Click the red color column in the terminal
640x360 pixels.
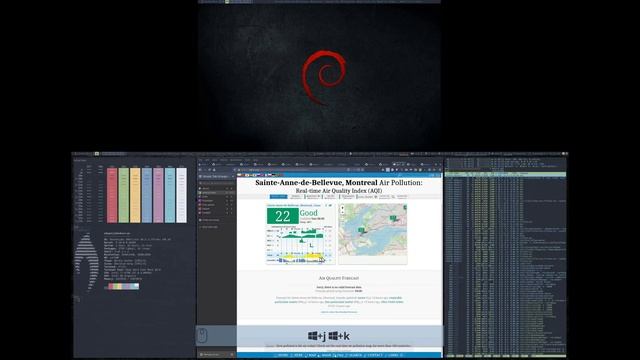click(x=112, y=195)
